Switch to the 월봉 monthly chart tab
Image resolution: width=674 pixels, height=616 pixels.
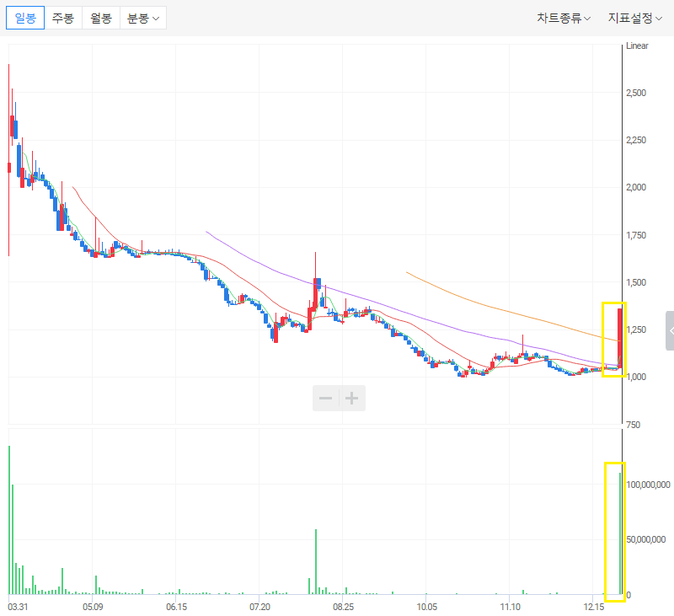pyautogui.click(x=101, y=18)
